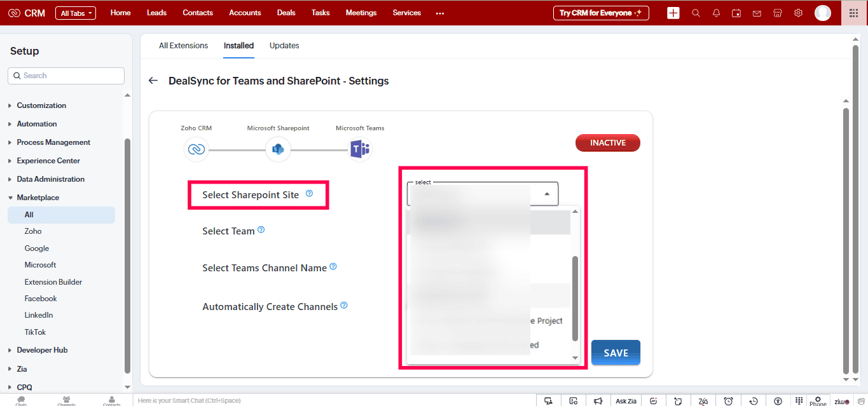Open the dial pad icon in bottom bar

coord(799,400)
